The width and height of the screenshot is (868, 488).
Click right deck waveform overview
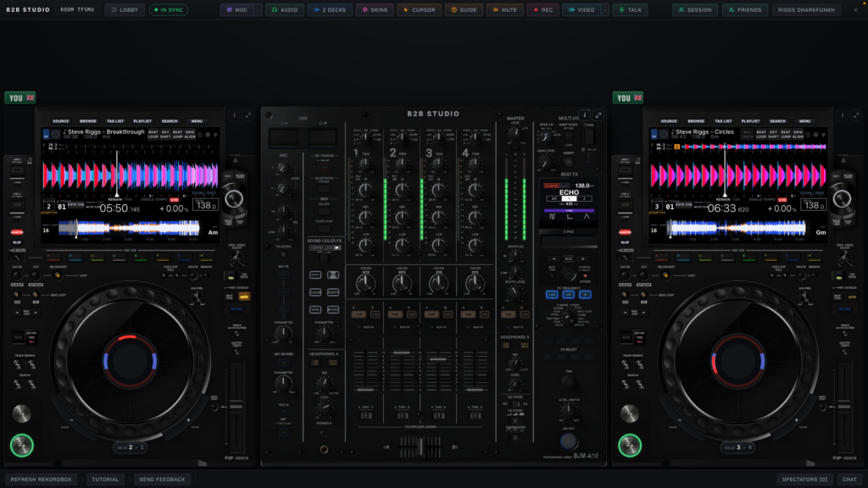click(737, 228)
